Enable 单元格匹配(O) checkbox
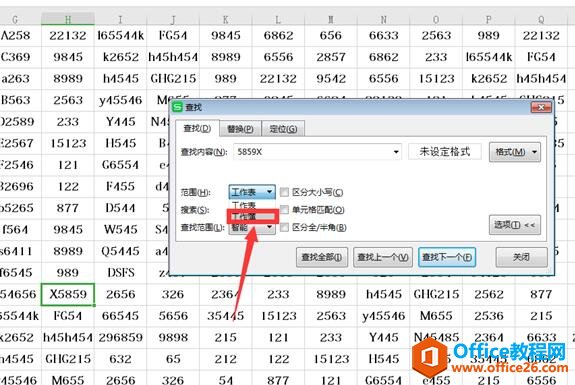This screenshot has width=575, height=385. 284,210
